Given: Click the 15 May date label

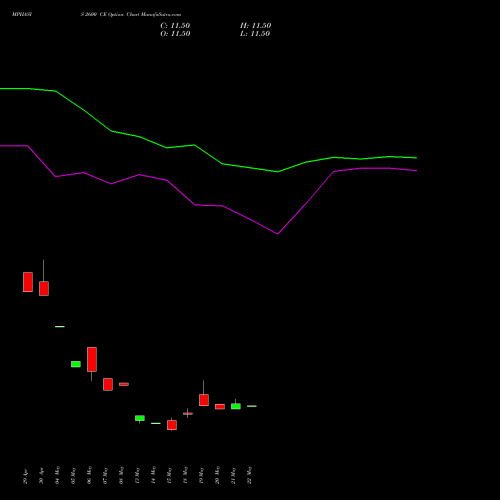Looking at the screenshot, I should [170, 475].
